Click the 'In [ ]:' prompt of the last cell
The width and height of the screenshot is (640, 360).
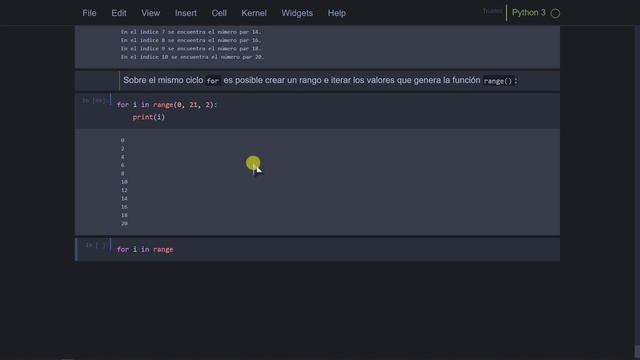click(96, 245)
